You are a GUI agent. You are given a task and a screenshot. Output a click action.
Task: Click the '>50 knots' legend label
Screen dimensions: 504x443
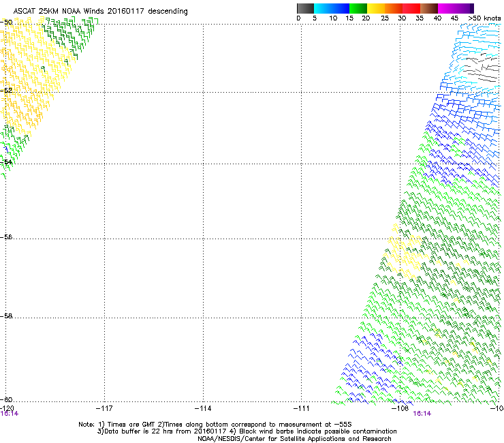point(484,18)
